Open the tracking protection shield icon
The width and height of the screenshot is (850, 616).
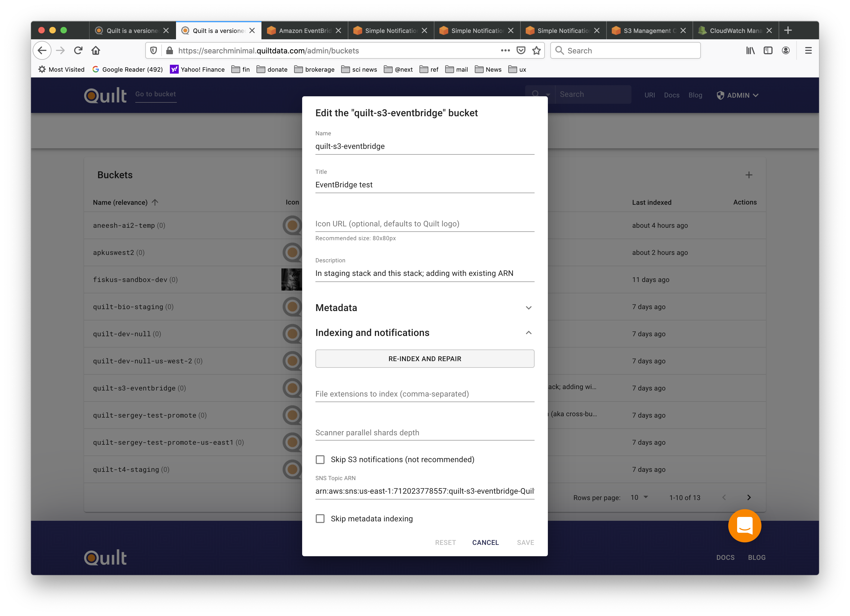[154, 51]
